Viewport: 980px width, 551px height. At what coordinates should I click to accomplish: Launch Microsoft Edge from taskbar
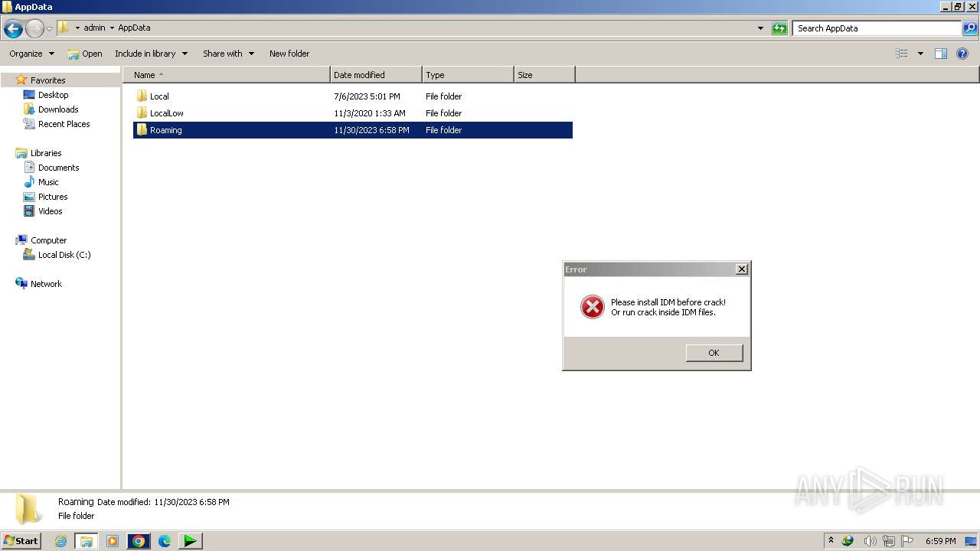pos(165,541)
